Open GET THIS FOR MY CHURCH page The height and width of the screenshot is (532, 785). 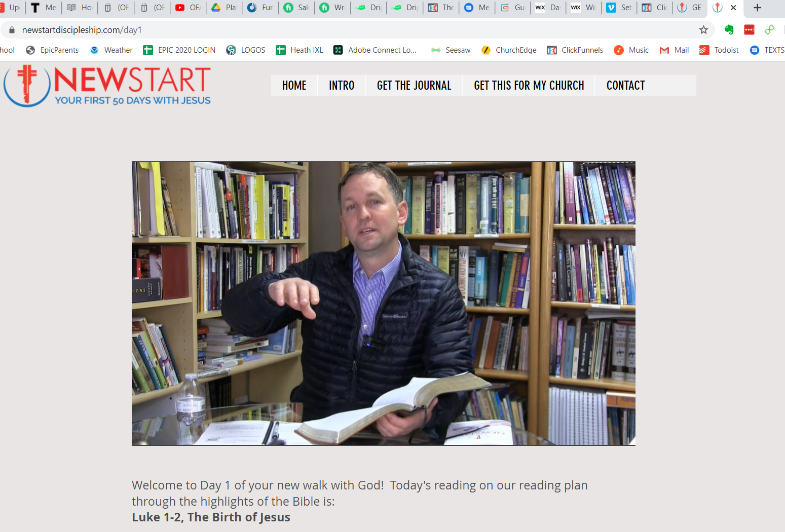[x=529, y=86]
